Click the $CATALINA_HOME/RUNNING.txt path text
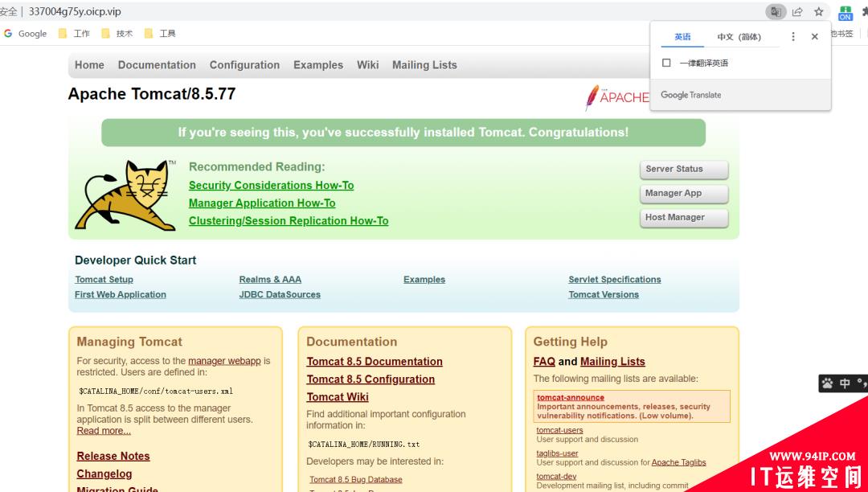 pyautogui.click(x=364, y=444)
